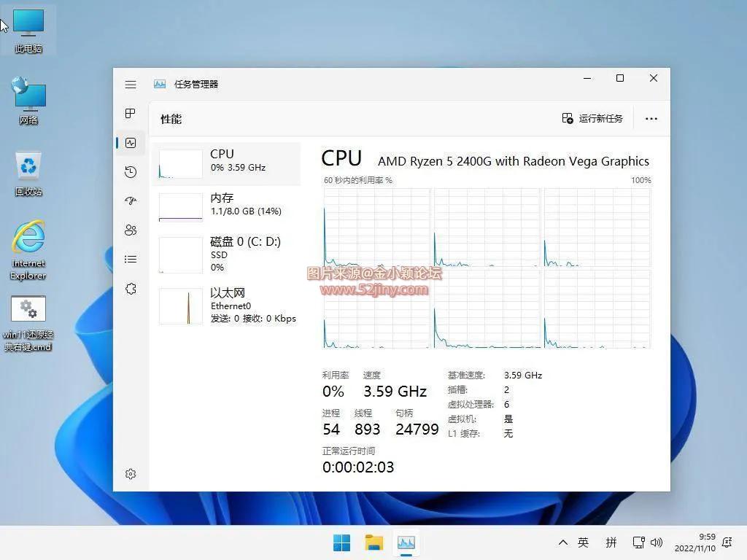Open Task Manager settings gear
Viewport: 747px width, 560px height.
point(131,474)
